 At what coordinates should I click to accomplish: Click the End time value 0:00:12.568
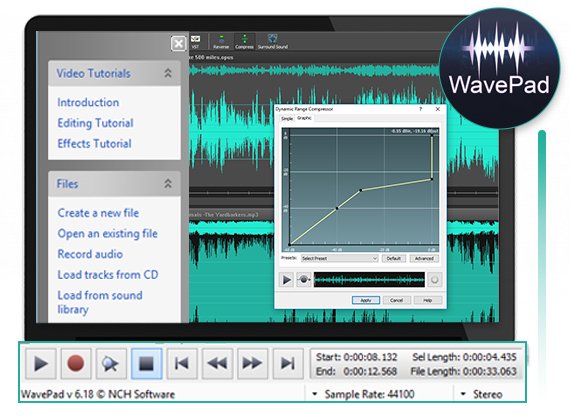pyautogui.click(x=370, y=371)
